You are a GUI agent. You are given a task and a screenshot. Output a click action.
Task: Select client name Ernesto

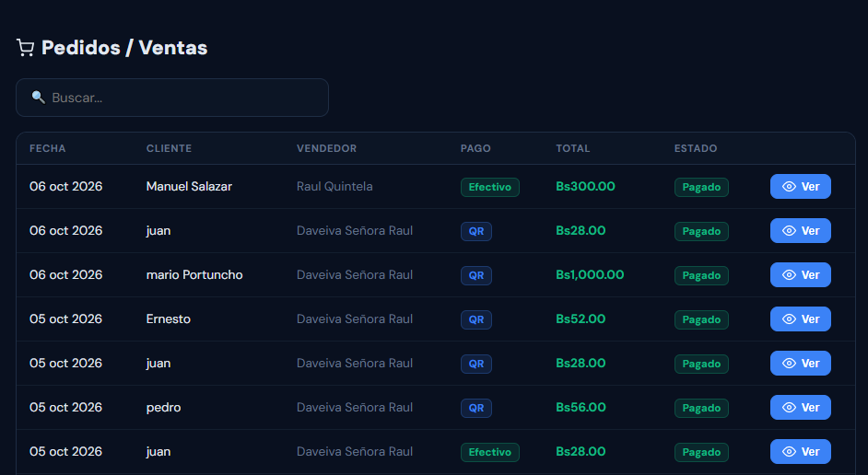(x=169, y=319)
